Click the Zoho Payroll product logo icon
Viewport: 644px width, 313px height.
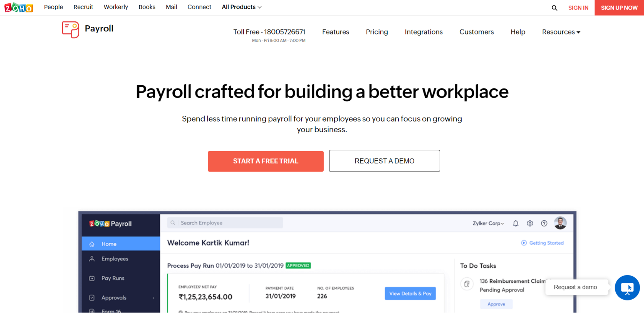point(70,29)
